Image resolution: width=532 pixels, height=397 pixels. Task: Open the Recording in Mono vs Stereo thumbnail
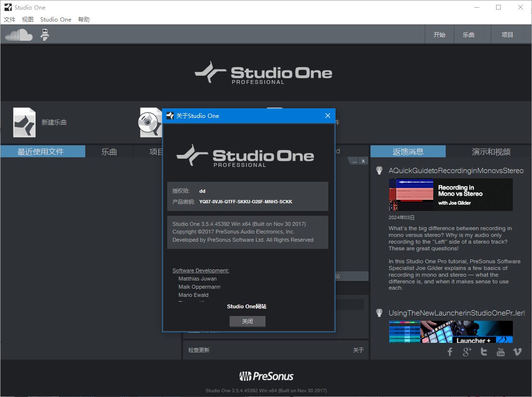coord(451,195)
